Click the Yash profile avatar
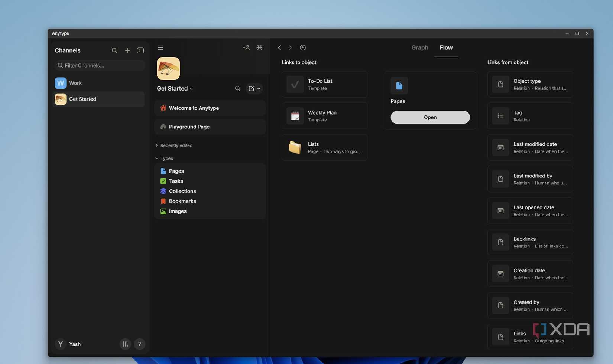The image size is (613, 364). [x=61, y=344]
